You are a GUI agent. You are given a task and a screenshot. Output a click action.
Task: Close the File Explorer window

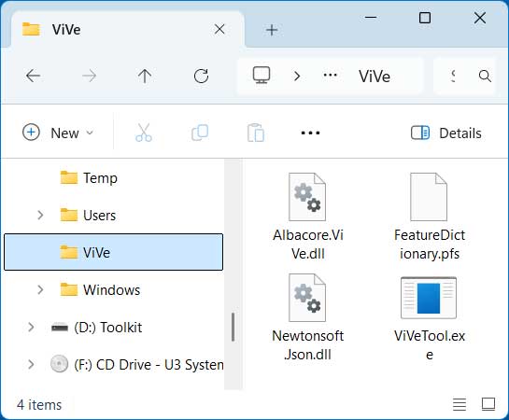coord(479,18)
